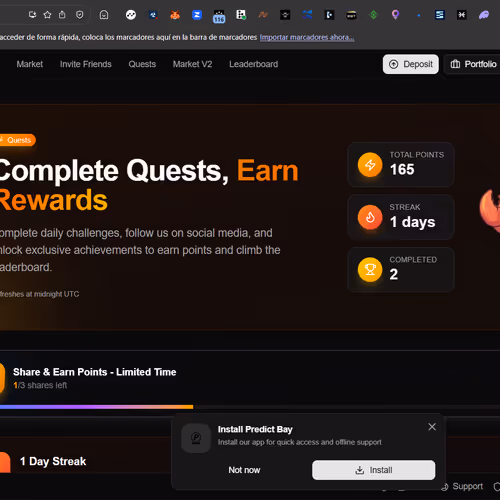Close the Install Predict Bay popup
Screen dimensions: 500x500
point(432,427)
